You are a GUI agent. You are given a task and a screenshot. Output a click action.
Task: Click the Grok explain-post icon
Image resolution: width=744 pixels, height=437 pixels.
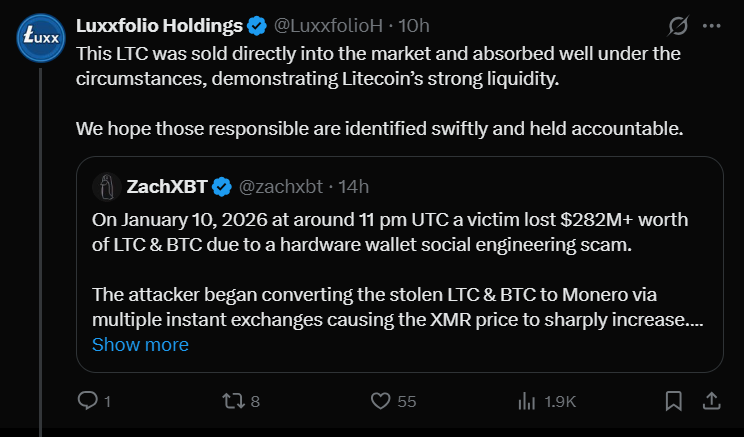(x=677, y=23)
